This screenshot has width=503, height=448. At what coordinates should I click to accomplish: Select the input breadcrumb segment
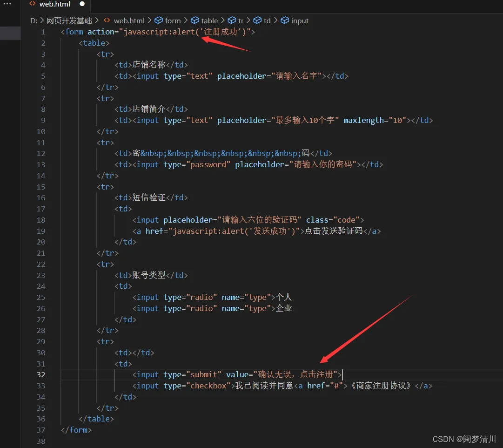click(x=300, y=21)
